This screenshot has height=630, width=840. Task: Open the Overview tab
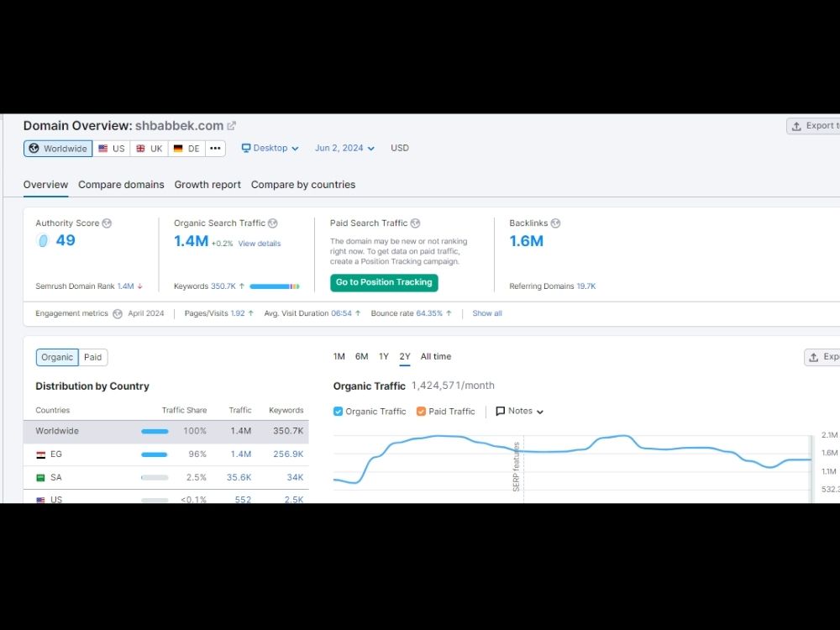click(45, 185)
